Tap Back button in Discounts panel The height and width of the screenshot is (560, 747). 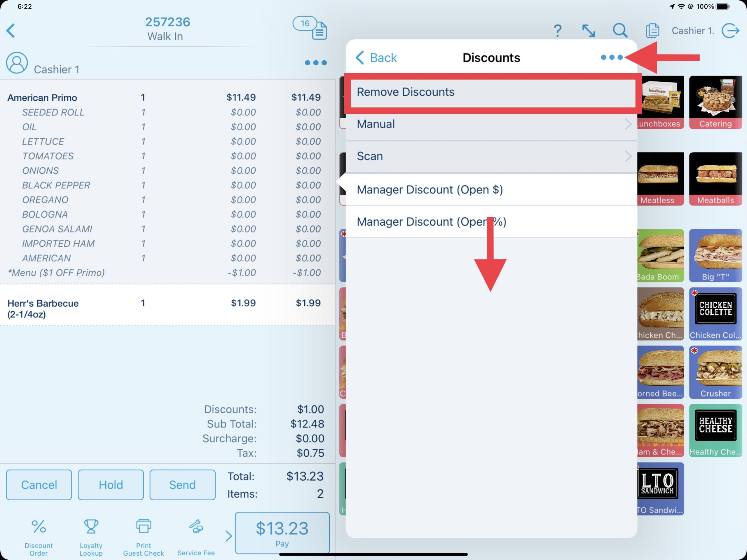(x=376, y=58)
